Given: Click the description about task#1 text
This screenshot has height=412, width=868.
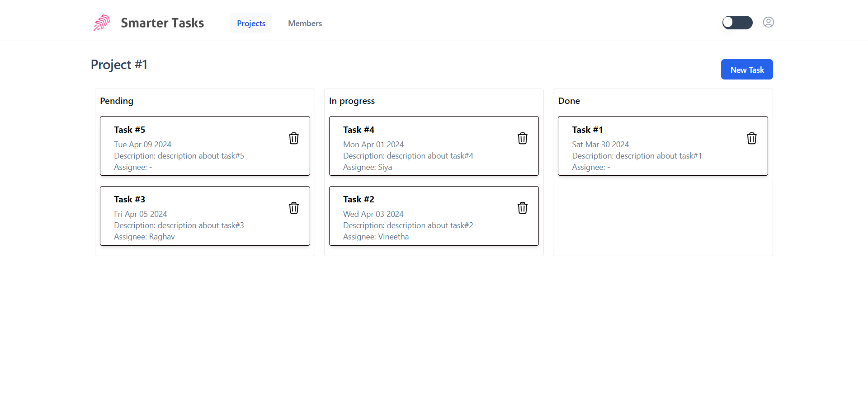Looking at the screenshot, I should [659, 156].
